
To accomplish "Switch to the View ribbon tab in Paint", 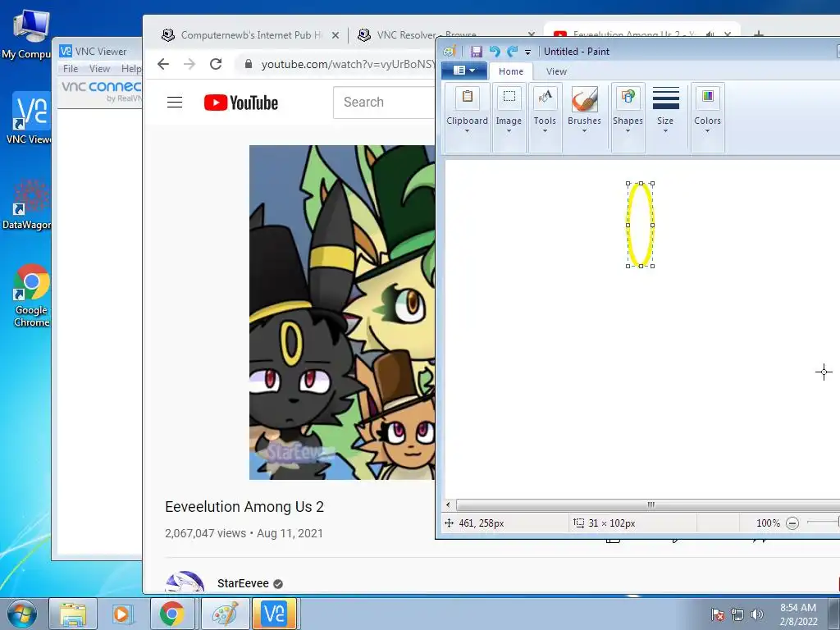I will click(x=556, y=71).
